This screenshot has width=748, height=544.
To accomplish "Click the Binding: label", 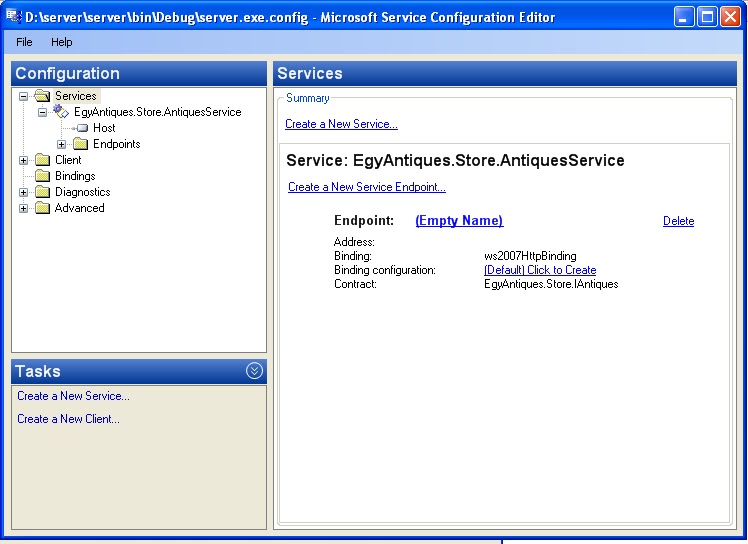I will (353, 256).
